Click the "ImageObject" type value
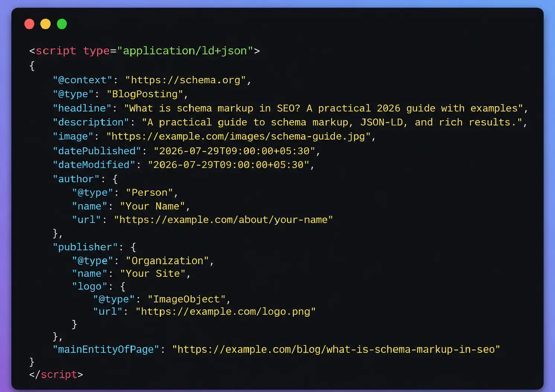 [x=187, y=299]
